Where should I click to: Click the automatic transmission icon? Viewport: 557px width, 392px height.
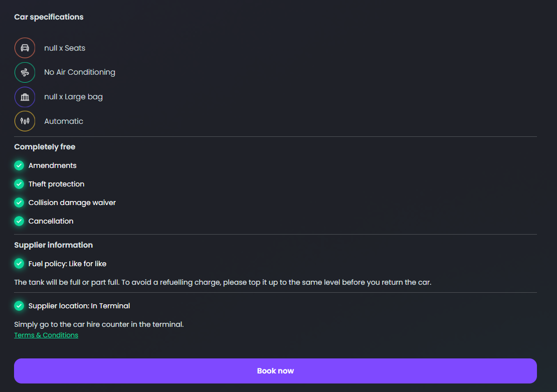25,121
